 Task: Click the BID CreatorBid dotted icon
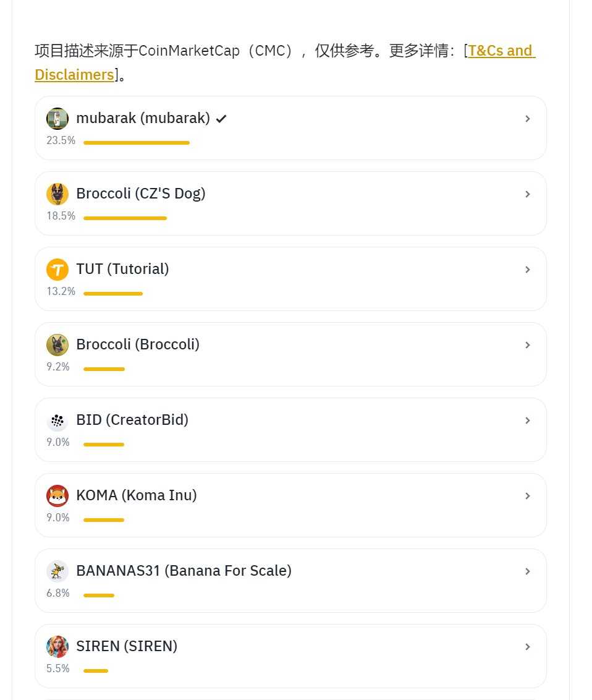tap(57, 420)
